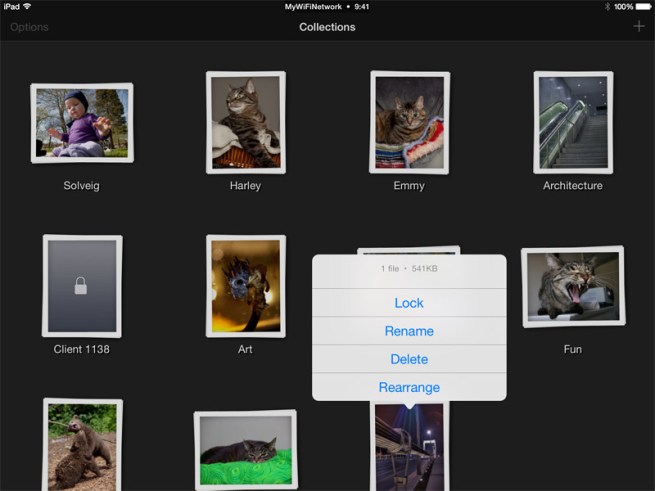The image size is (655, 491).
Task: Open the cat on green blanket collection
Action: point(245,450)
